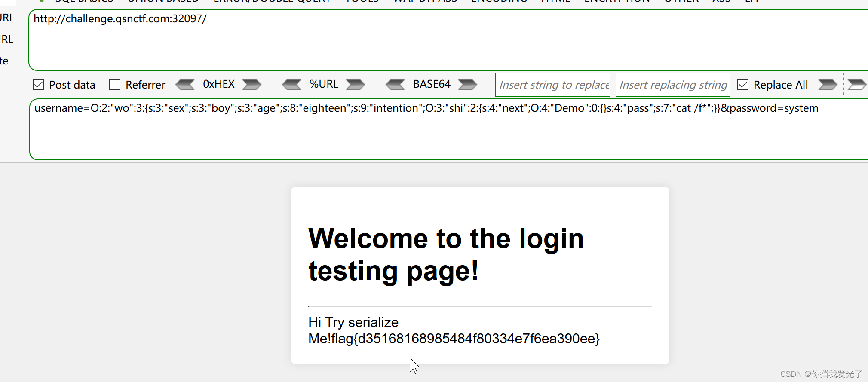The height and width of the screenshot is (382, 868).
Task: Click the BASE64 label
Action: click(x=432, y=84)
